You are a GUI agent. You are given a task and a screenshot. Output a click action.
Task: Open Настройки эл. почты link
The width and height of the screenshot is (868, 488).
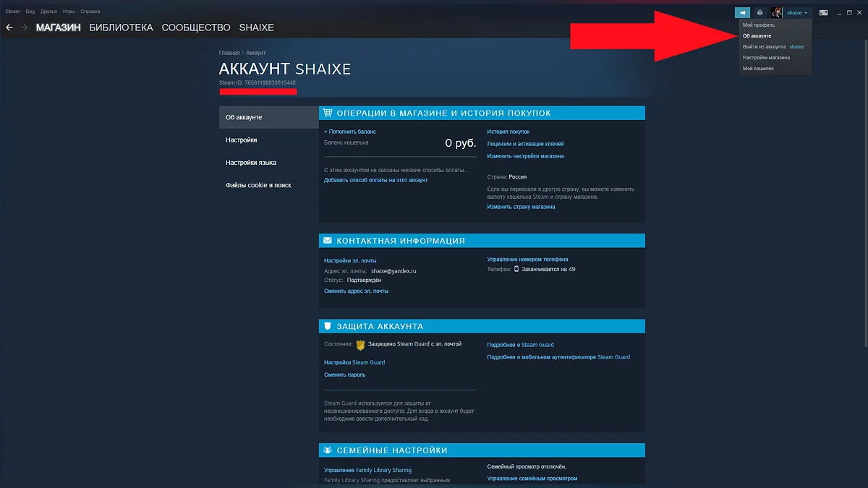point(350,260)
